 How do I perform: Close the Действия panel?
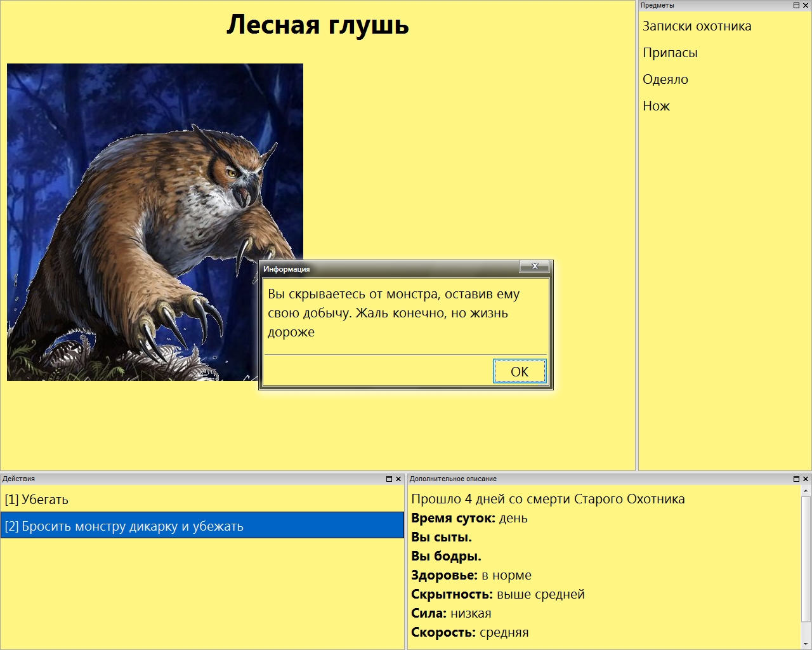tap(398, 479)
